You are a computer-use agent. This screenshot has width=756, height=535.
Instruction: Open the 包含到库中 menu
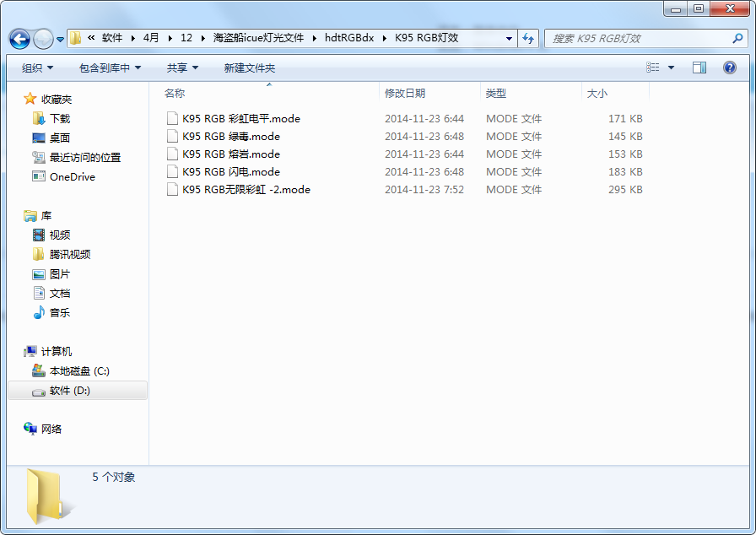point(110,68)
